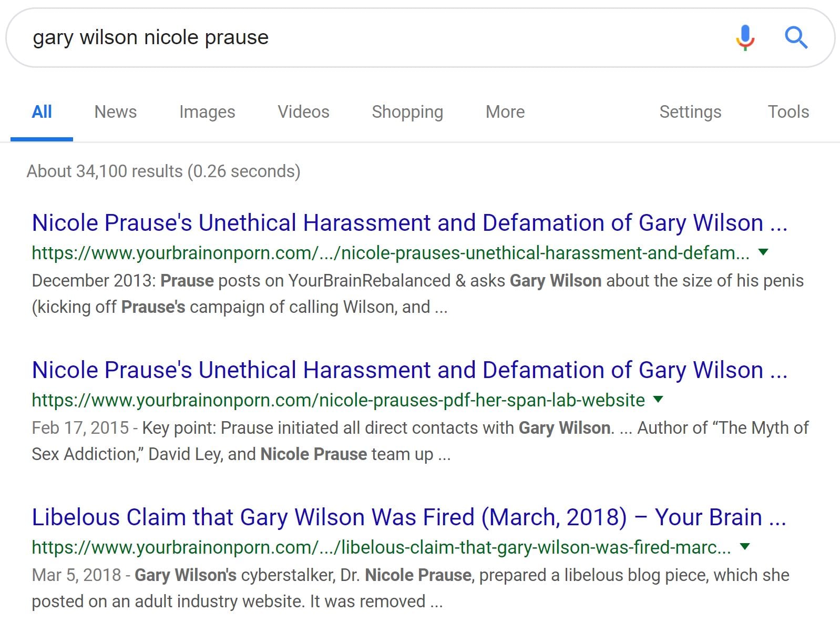Switch to the Images tab
This screenshot has height=622, width=840.
pos(207,112)
